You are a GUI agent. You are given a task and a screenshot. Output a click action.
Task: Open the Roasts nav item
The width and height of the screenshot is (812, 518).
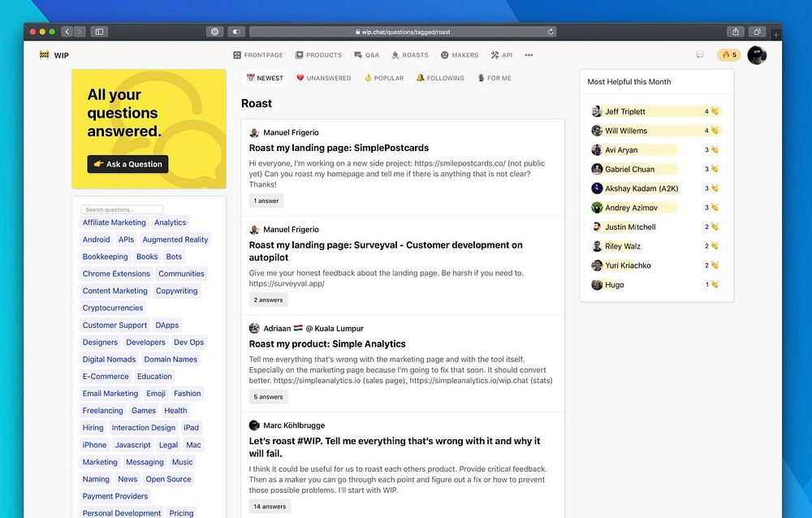409,55
